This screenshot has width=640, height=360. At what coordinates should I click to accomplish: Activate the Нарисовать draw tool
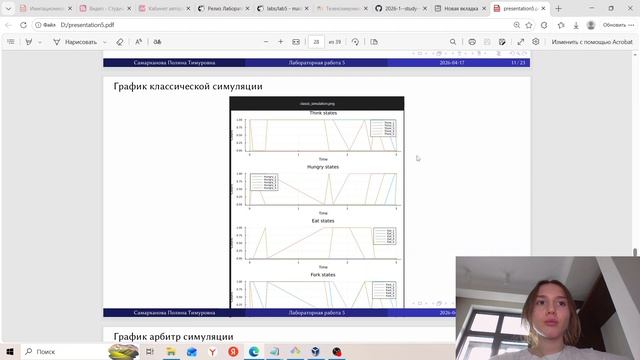pyautogui.click(x=76, y=42)
